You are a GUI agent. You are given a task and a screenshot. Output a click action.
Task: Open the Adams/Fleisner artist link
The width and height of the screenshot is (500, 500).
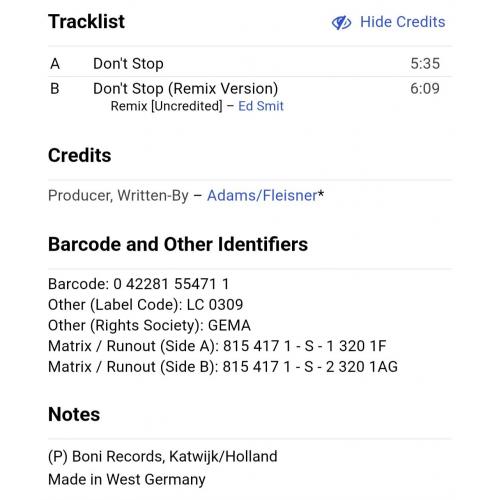pyautogui.click(x=262, y=195)
